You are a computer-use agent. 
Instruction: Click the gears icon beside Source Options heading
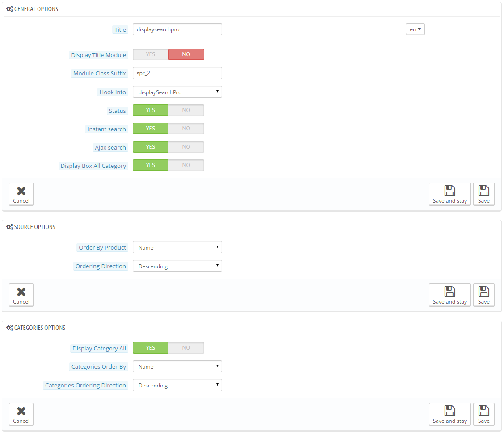(x=10, y=227)
